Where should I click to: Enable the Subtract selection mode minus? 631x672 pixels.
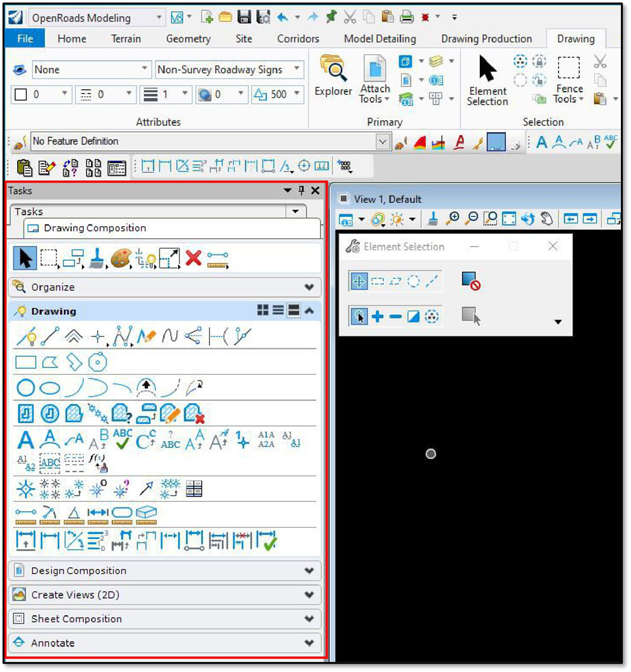coord(396,317)
